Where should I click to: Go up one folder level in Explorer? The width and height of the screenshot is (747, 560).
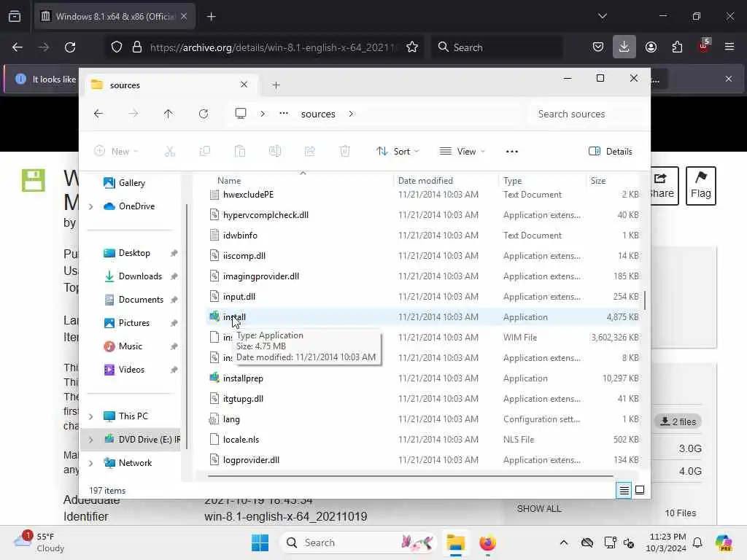click(x=169, y=114)
